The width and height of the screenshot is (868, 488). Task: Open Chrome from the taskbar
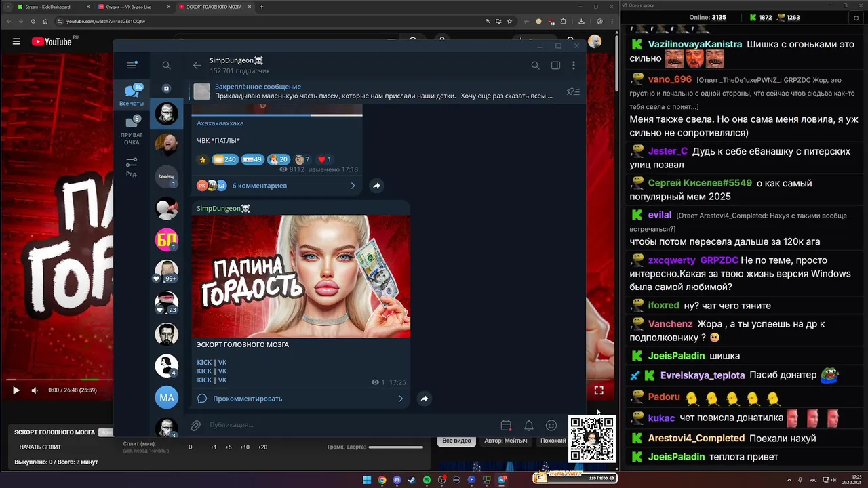pos(382,480)
